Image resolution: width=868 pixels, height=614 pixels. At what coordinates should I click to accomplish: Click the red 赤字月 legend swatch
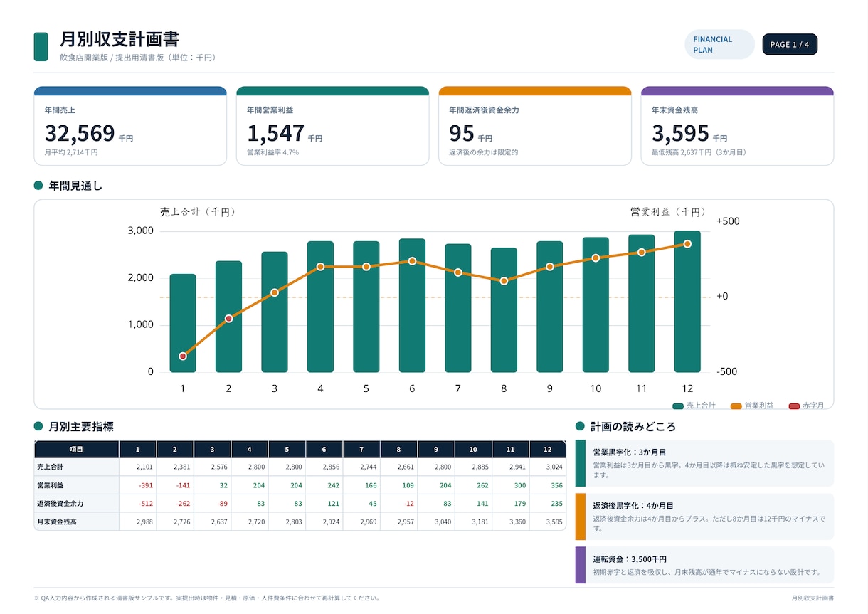coord(794,406)
